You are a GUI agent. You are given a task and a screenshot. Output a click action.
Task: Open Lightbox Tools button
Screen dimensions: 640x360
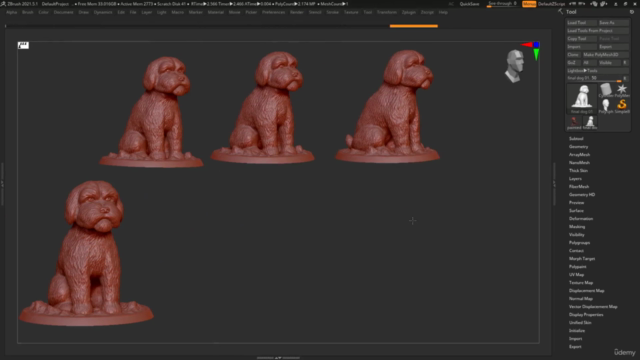(598, 71)
